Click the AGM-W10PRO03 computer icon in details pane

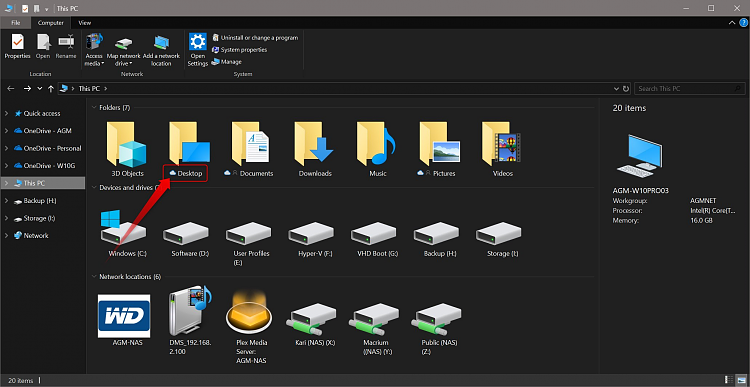[641, 156]
